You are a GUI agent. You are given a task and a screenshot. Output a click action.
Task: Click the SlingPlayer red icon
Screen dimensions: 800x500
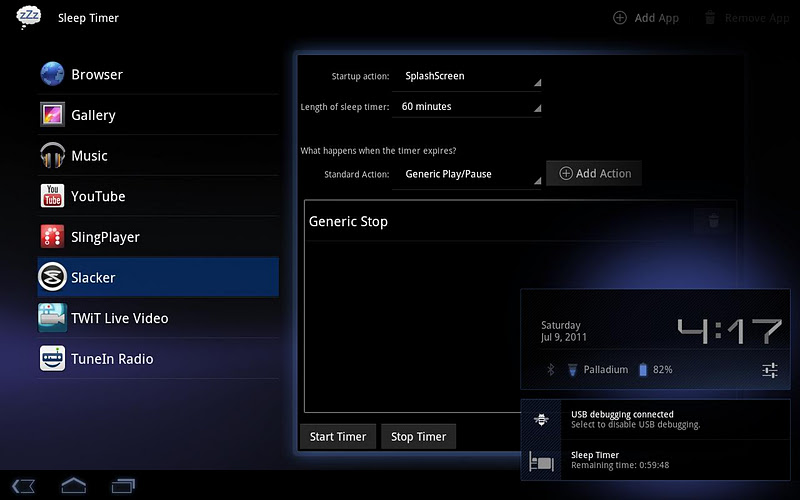click(x=53, y=236)
